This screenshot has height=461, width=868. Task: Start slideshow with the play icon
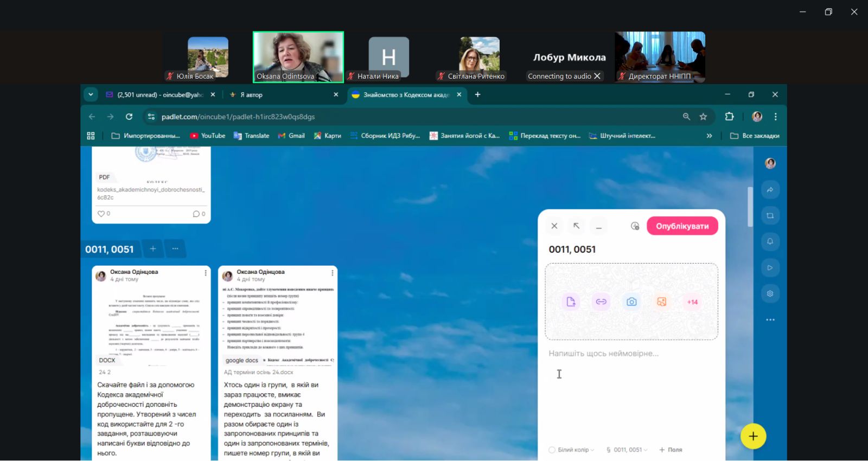(770, 267)
